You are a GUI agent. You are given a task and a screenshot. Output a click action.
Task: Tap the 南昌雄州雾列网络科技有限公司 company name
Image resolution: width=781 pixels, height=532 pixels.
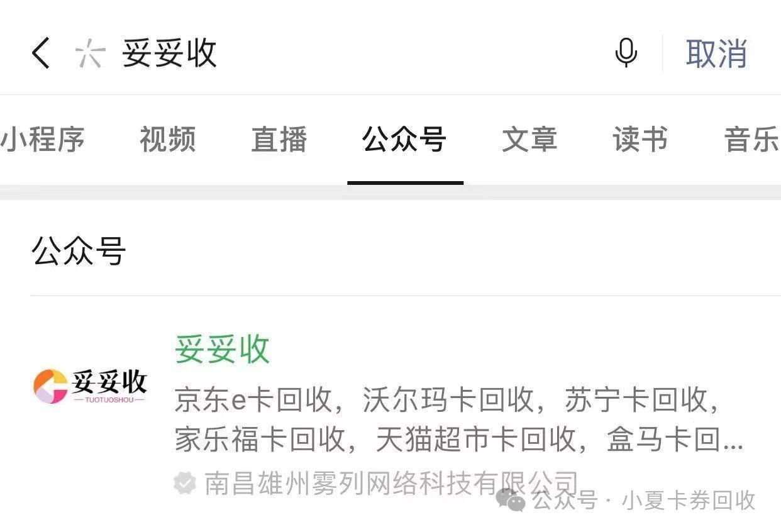(391, 484)
